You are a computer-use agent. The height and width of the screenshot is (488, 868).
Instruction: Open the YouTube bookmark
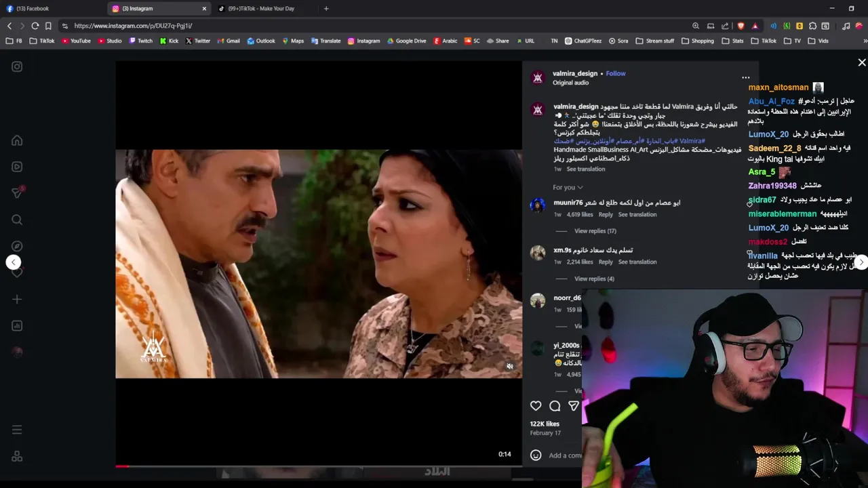pyautogui.click(x=76, y=41)
